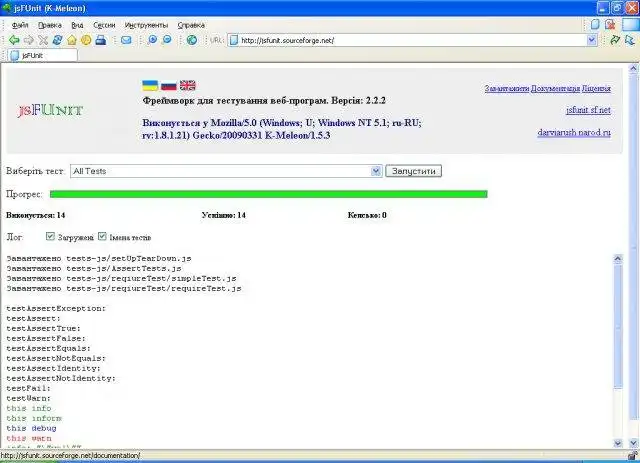
Task: Switch language with the British flag
Action: (188, 85)
